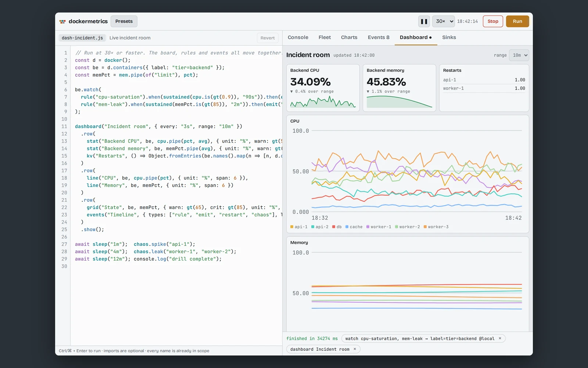Open the Events 8 tab
This screenshot has height=368, width=588.
379,38
